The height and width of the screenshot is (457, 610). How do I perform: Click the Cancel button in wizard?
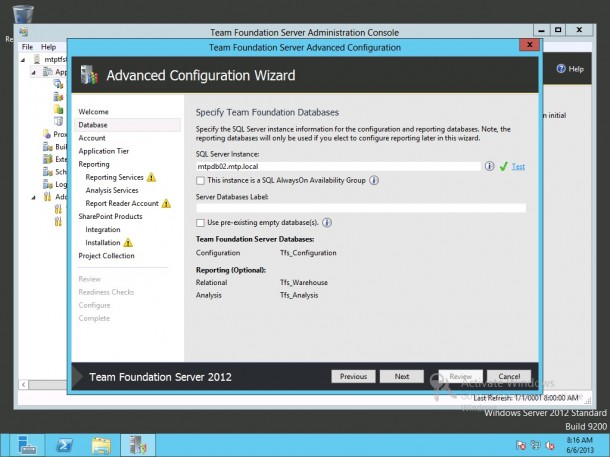pyautogui.click(x=509, y=376)
